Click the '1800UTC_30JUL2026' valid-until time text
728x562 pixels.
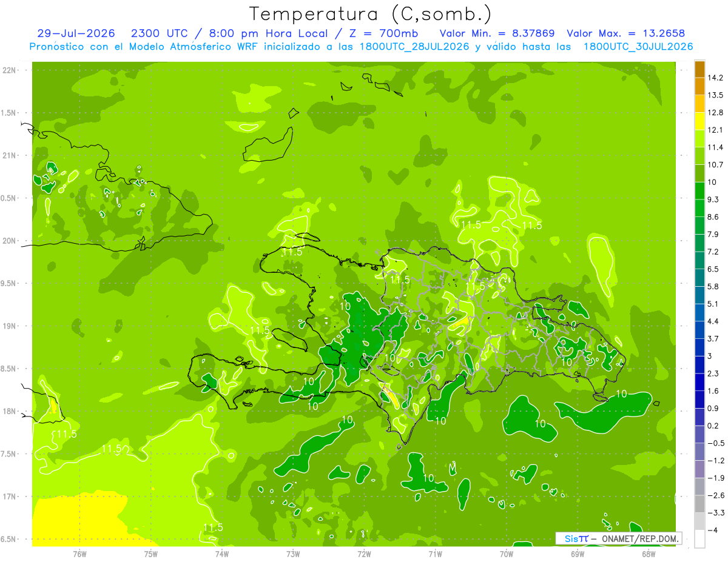coord(638,47)
